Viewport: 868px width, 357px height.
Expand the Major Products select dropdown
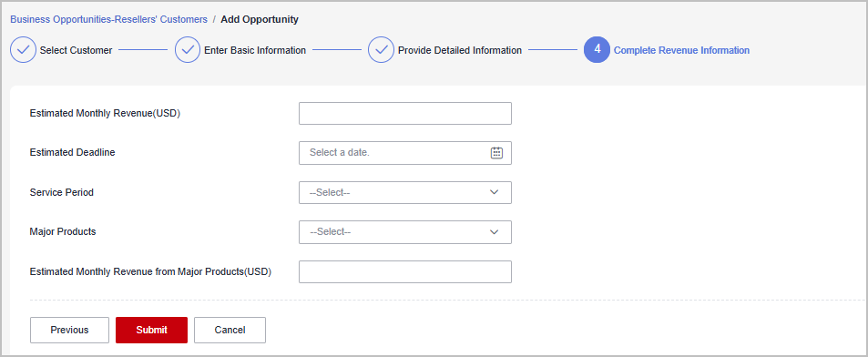pos(405,232)
